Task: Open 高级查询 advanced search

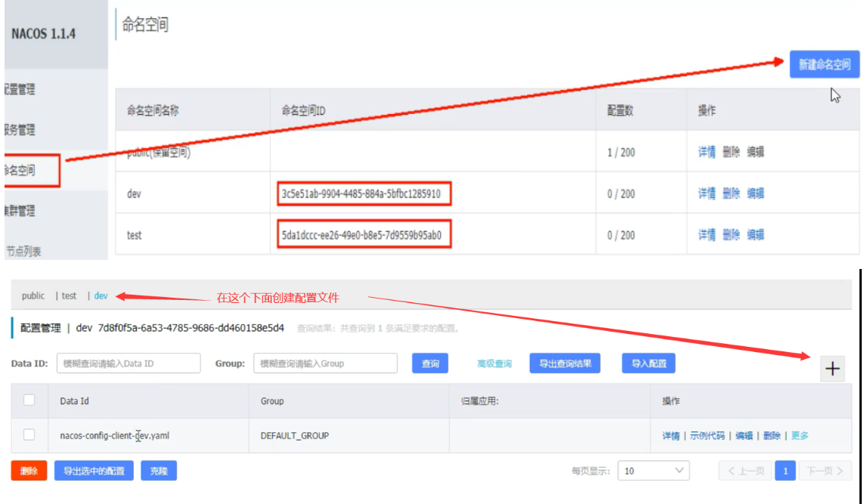Action: (494, 363)
